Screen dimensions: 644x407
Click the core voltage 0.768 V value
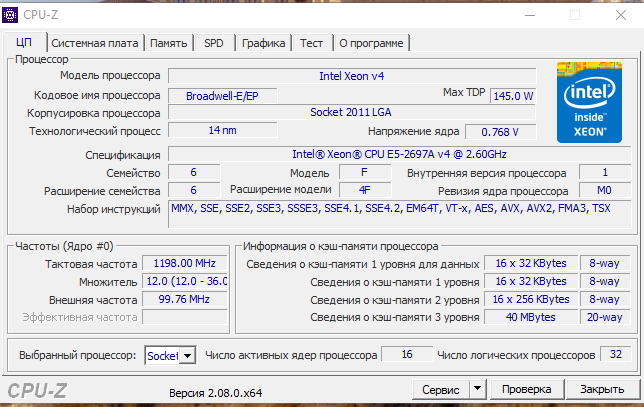[500, 132]
